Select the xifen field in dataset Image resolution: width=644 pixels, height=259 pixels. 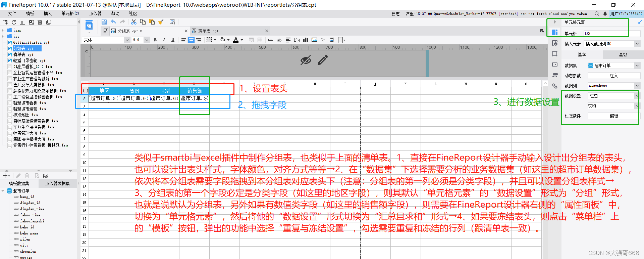[25, 239]
